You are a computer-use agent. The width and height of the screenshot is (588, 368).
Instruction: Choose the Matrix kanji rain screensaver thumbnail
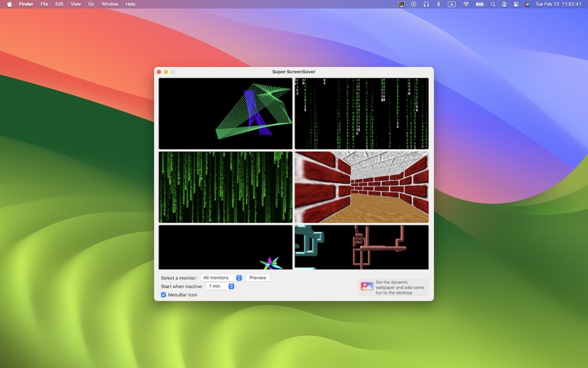361,113
